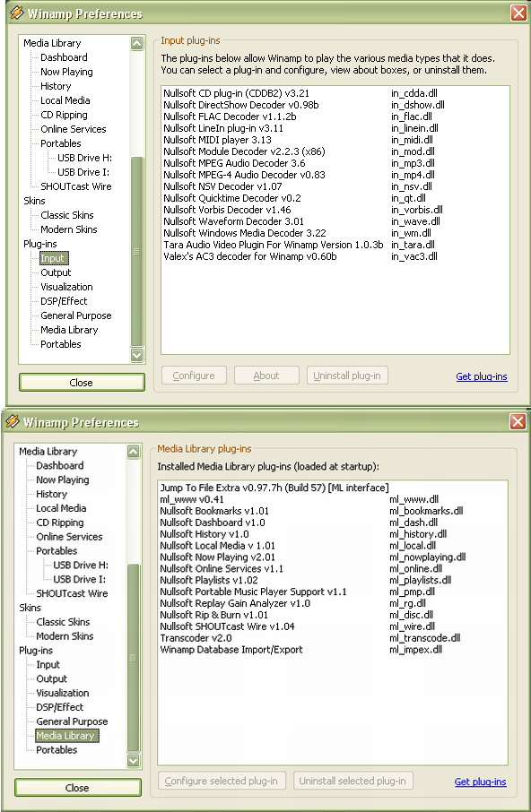531x812 pixels.
Task: Close the lower Winamp Preferences window with X
Action: (x=518, y=421)
